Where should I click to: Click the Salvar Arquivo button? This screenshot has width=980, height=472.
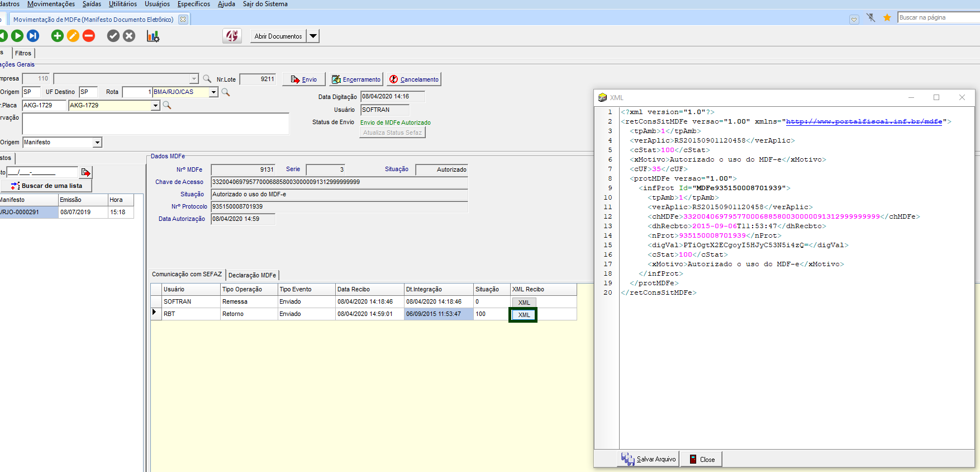(649, 459)
